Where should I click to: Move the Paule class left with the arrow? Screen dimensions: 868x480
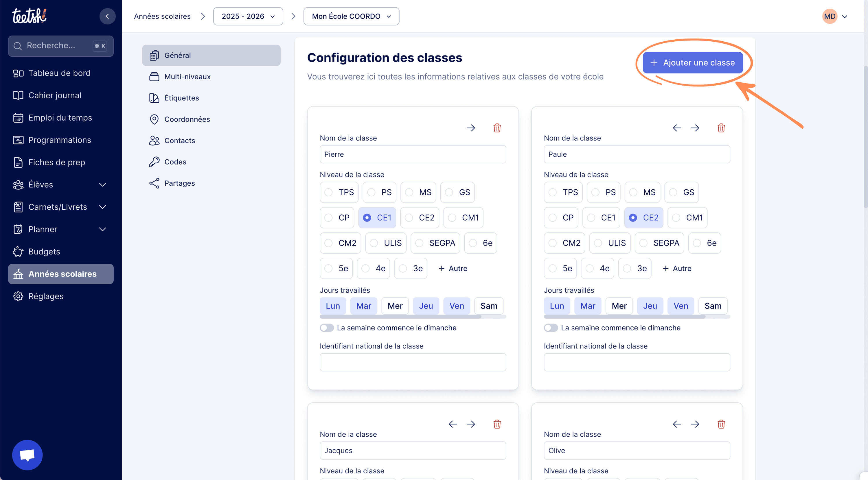pyautogui.click(x=677, y=128)
